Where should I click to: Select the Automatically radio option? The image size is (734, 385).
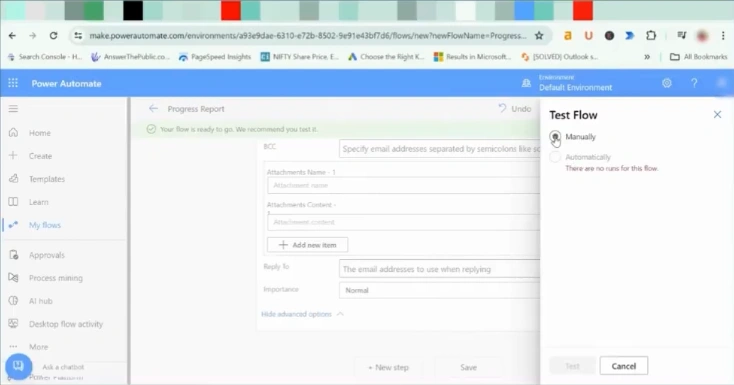555,157
